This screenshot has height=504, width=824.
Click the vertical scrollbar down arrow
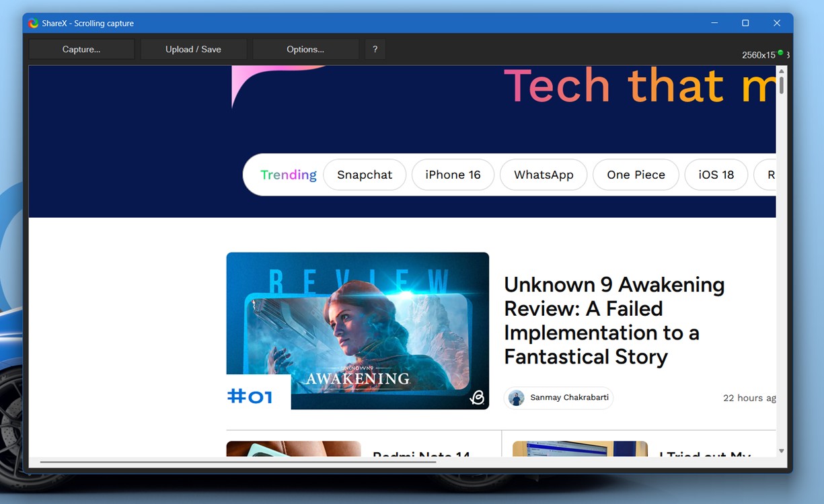coord(781,451)
